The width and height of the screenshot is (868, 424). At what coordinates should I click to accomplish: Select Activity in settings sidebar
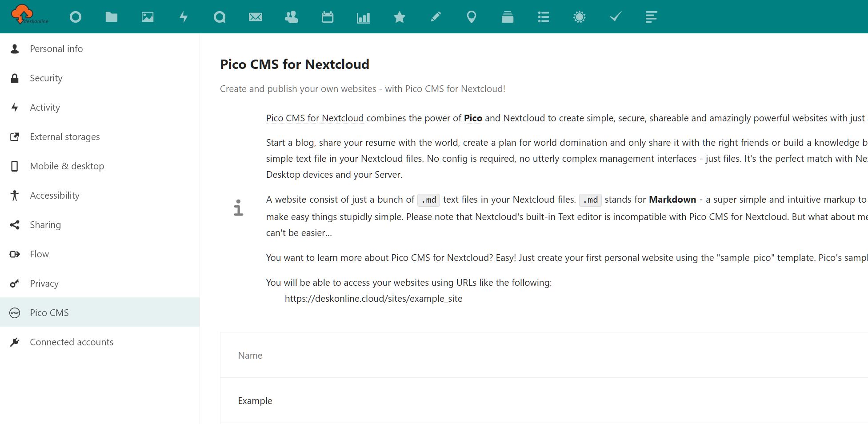click(x=100, y=108)
